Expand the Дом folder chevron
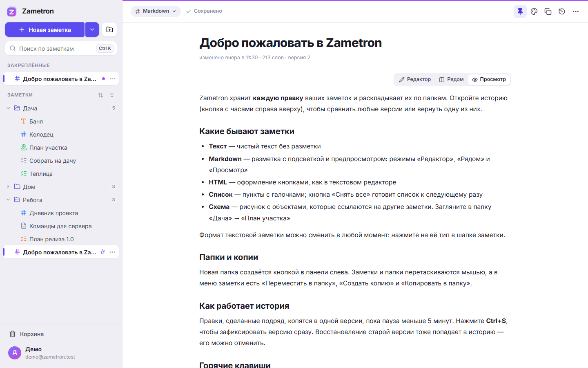Screen dimensions: 588x368 tap(8, 187)
